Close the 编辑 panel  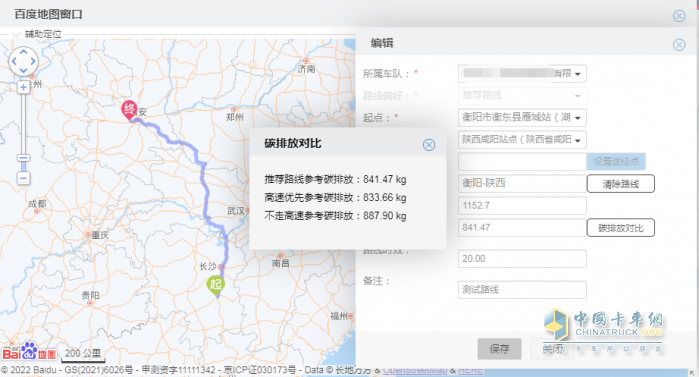[679, 45]
